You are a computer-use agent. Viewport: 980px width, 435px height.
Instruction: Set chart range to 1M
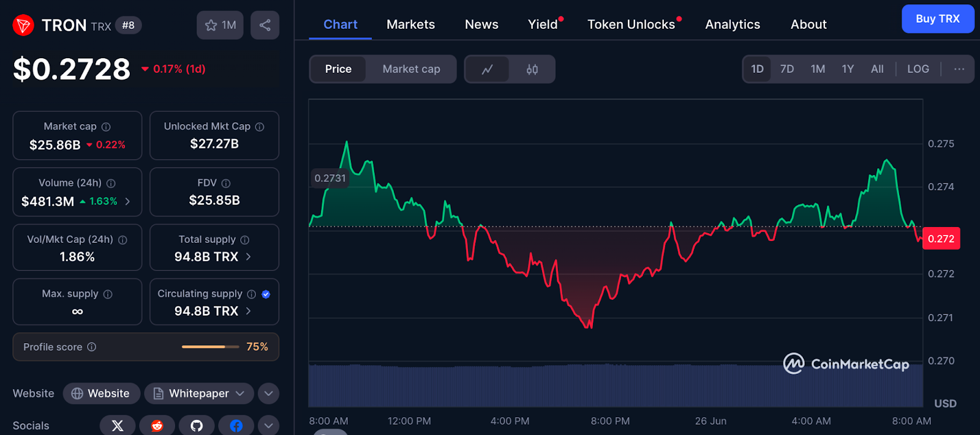tap(818, 69)
